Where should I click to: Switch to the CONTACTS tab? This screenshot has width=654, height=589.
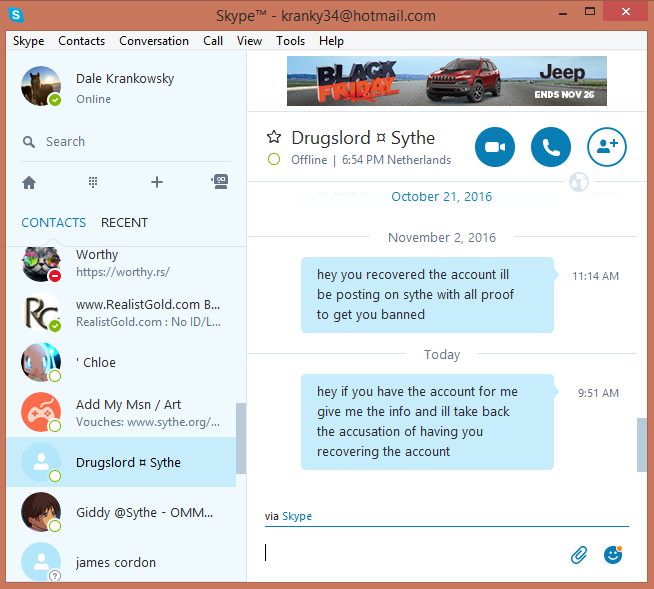click(53, 223)
